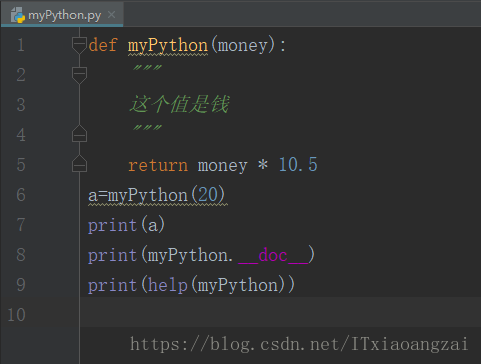Click line number 9 in the gutter
This screenshot has height=364, width=481.
point(21,285)
